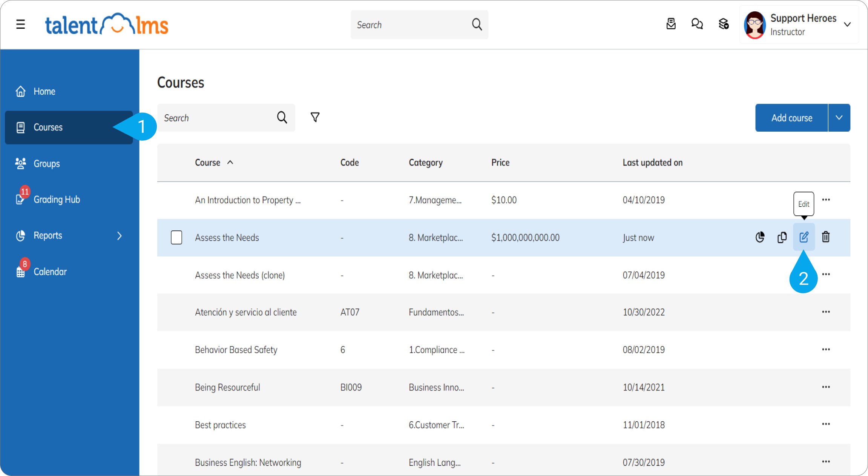Open the discussions chat icon in the top bar
This screenshot has width=868, height=476.
click(697, 24)
